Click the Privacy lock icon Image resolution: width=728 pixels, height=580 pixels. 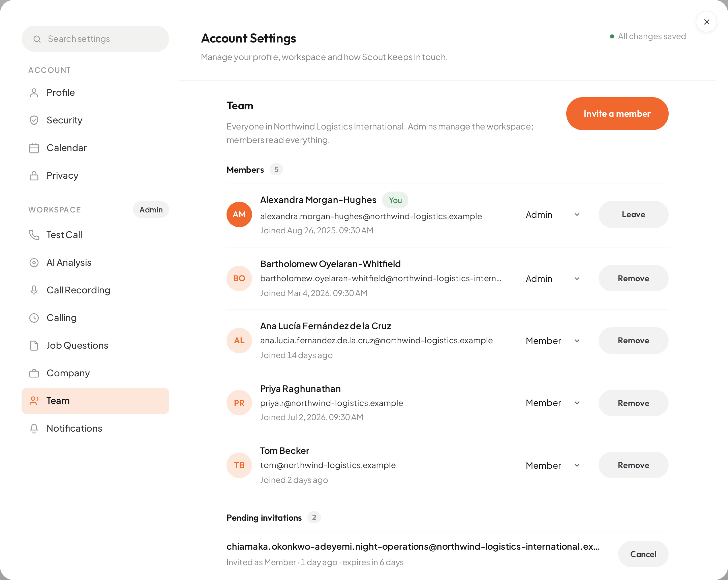click(x=34, y=176)
